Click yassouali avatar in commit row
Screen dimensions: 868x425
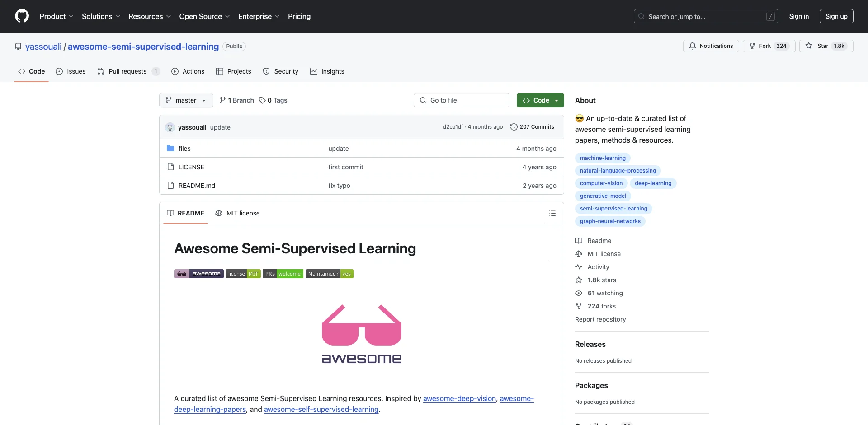click(x=170, y=127)
